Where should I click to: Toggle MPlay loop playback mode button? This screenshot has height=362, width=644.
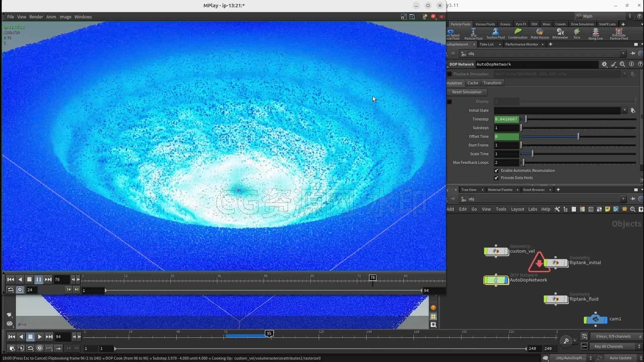tap(10, 290)
